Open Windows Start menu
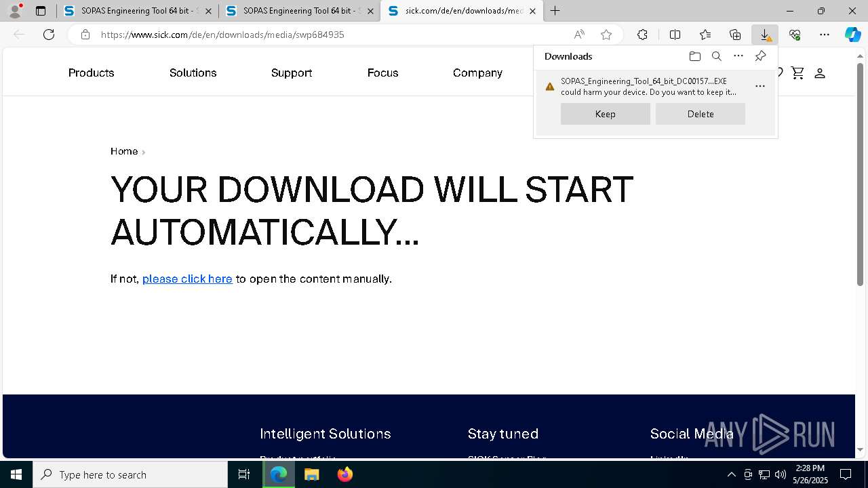The image size is (868, 488). pyautogui.click(x=16, y=474)
